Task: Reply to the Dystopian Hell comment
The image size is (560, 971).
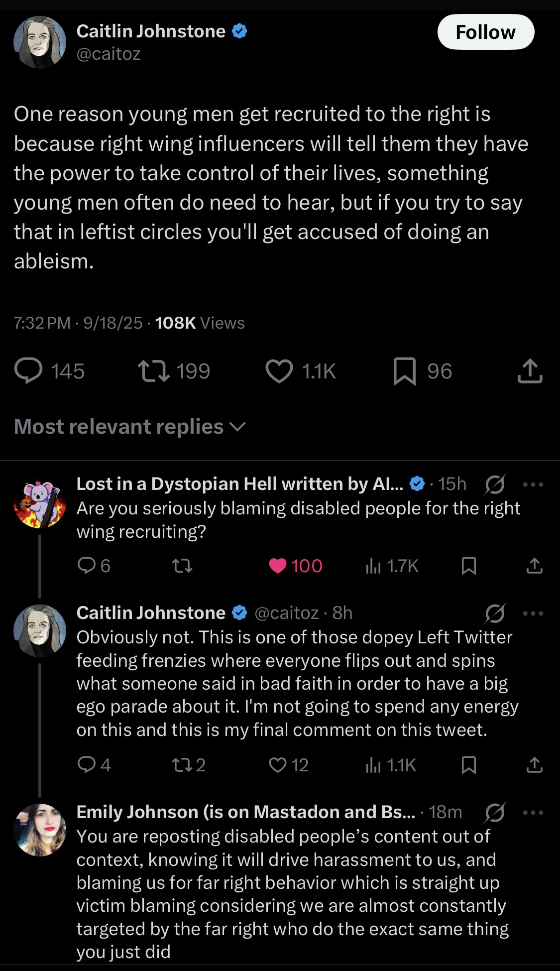Action: point(87,566)
